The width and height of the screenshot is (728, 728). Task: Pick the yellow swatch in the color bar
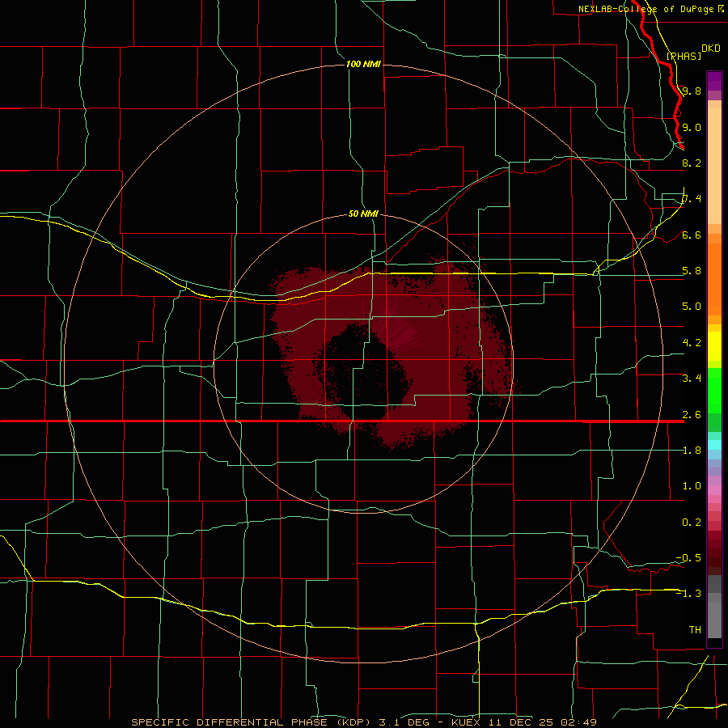pos(714,346)
